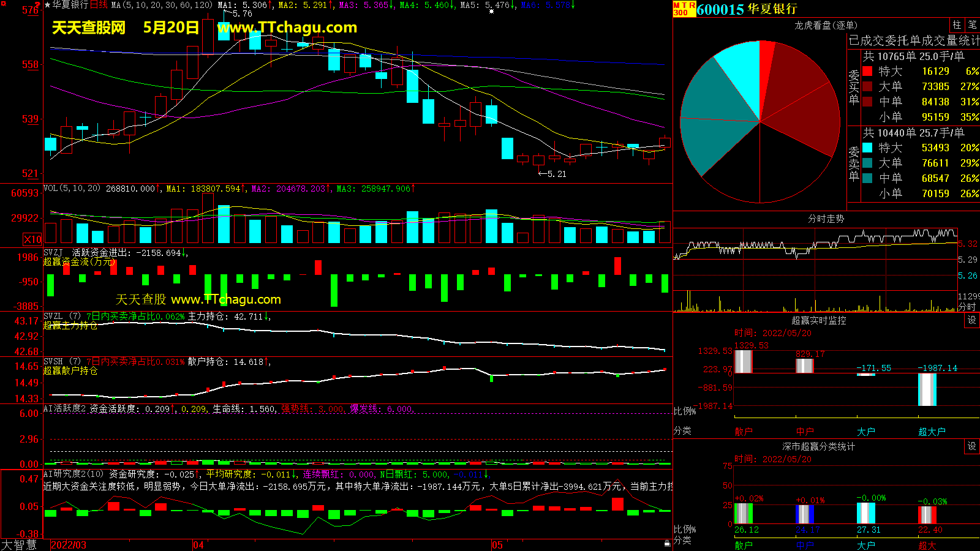Viewport: 980px width, 551px height.
Task: Click the red question mark icon
Action: tap(38, 4)
